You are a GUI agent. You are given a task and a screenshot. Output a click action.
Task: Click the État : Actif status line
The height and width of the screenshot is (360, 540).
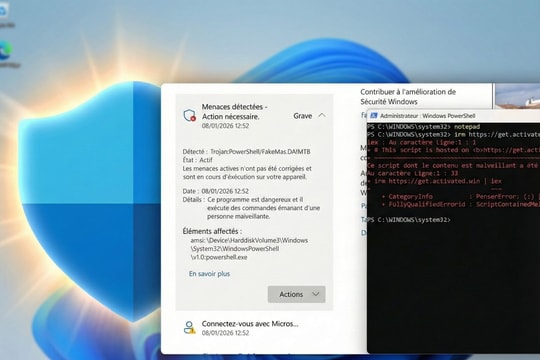(x=197, y=160)
